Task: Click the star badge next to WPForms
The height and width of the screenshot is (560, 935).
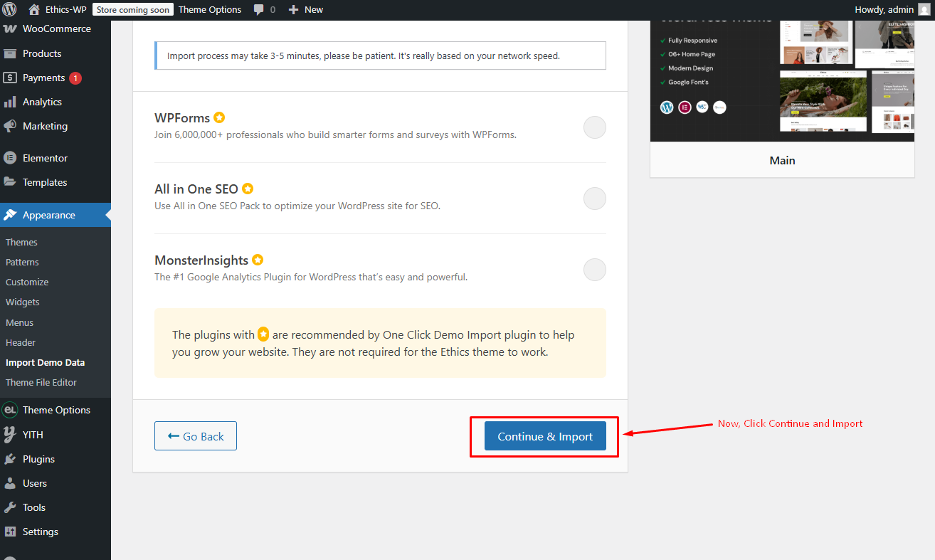Action: click(x=219, y=117)
